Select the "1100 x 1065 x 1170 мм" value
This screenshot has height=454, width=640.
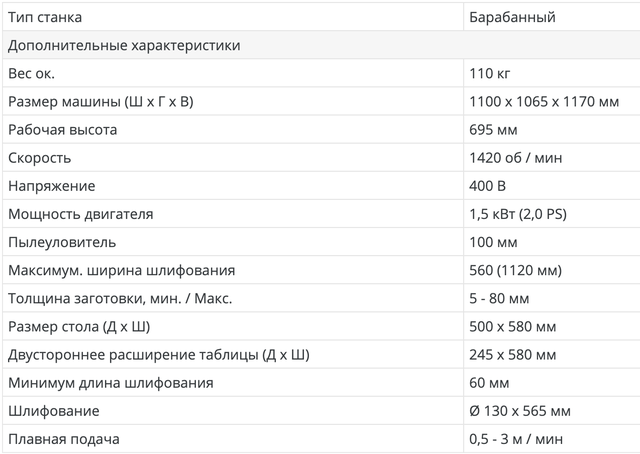tap(543, 101)
